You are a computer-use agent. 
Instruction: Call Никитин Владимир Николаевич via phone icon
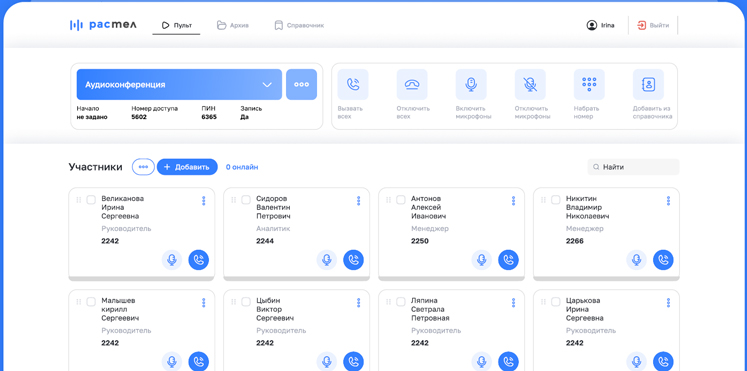(663, 260)
